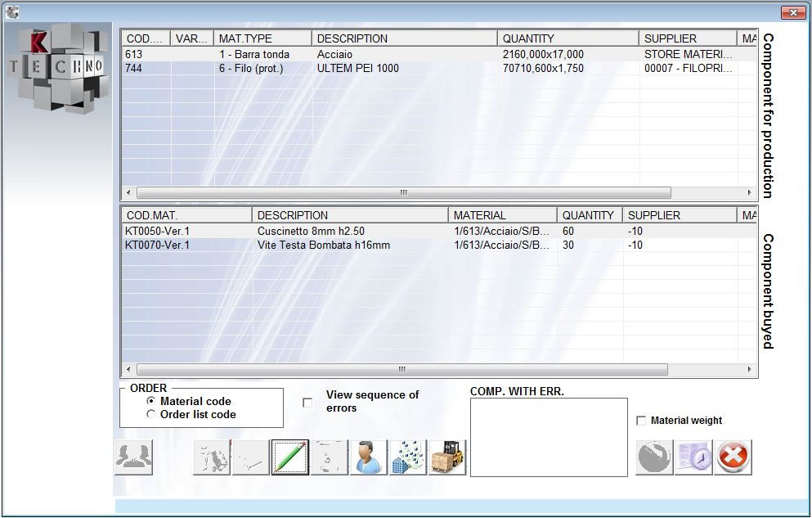
Task: Sort production table by MAT.TYPE column header
Action: pyautogui.click(x=262, y=38)
